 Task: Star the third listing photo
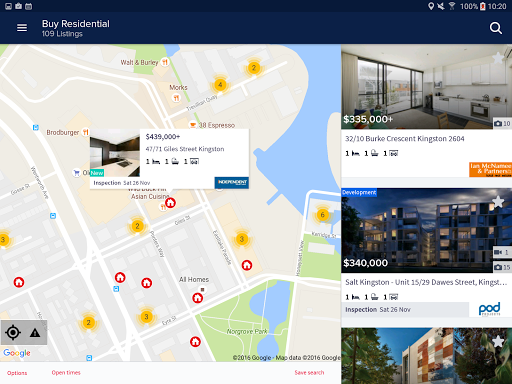[x=498, y=341]
